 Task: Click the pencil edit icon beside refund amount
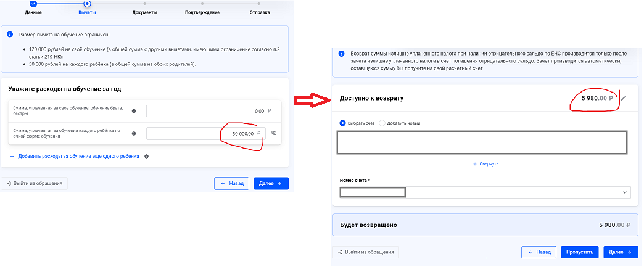[624, 98]
